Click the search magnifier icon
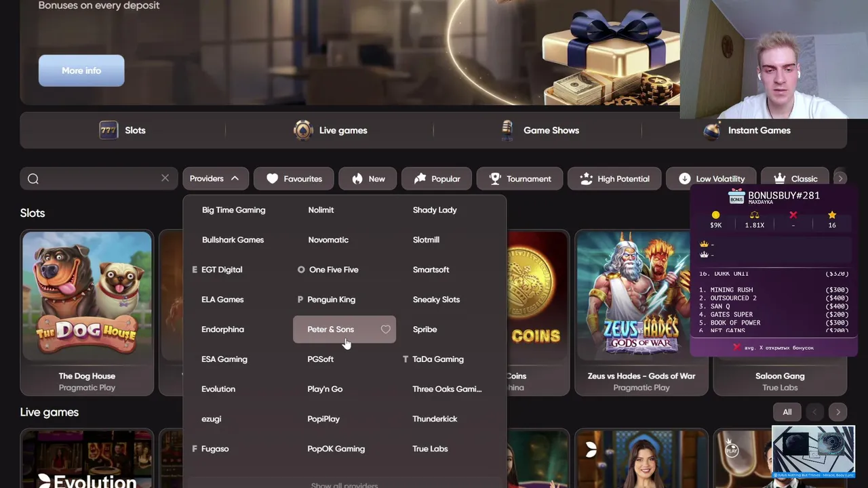The image size is (868, 488). (33, 179)
